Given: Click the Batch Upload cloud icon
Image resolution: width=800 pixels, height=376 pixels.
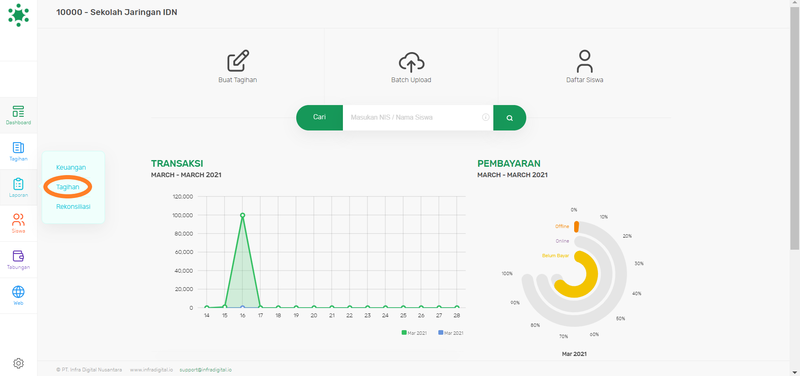Looking at the screenshot, I should (411, 62).
